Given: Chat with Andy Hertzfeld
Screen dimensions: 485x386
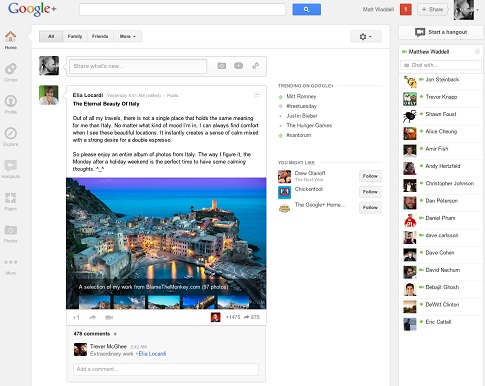Looking at the screenshot, I should [441, 168].
